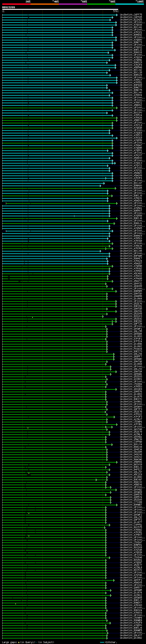Image resolution: width=146 pixels, height=644 pixels.
Task: Select the query ID BB915289
Action: (8, 8)
